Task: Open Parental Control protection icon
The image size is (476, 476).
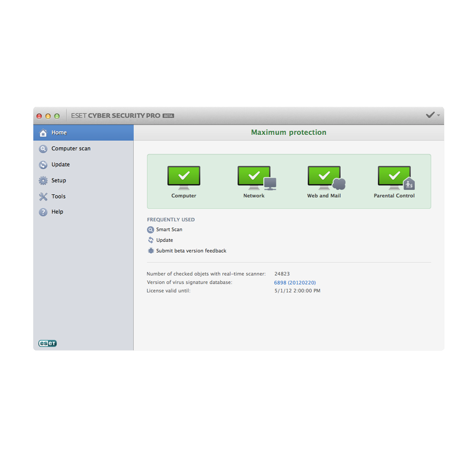Action: tap(397, 178)
